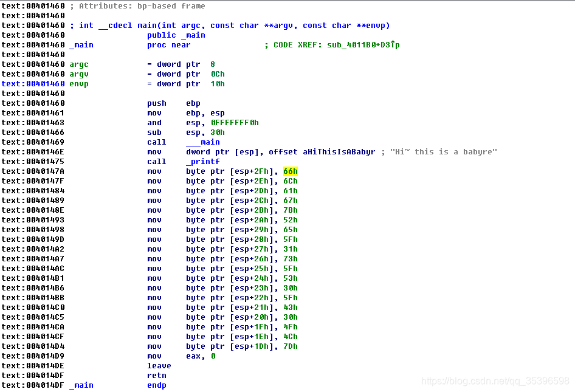The height and width of the screenshot is (392, 575).
Task: Click the main function prototype comment
Action: 230,26
